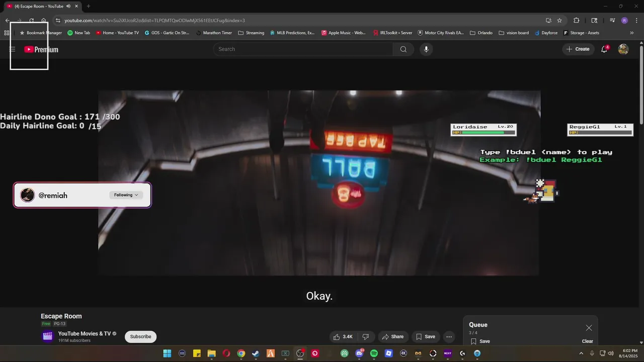644x362 pixels.
Task: Open browser home page icon
Action: 44,21
